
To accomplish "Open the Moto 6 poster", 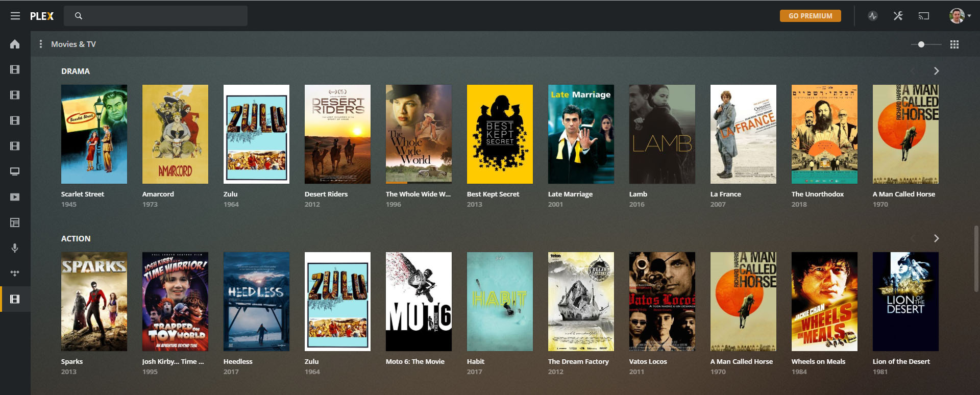I will [419, 302].
